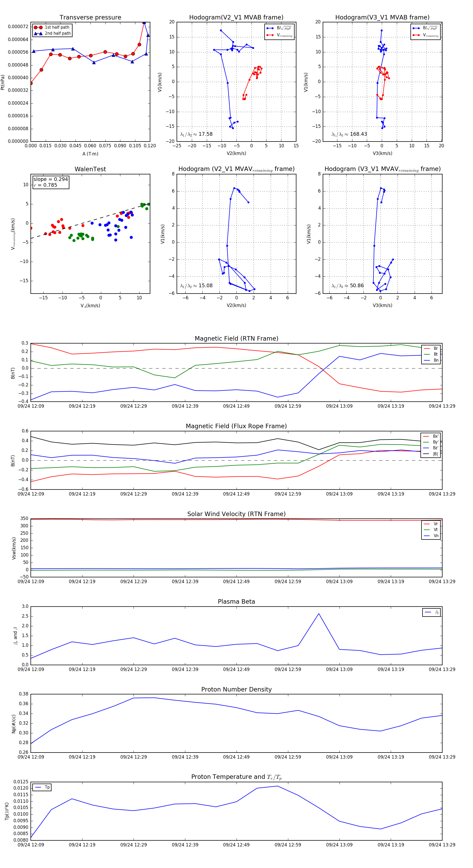Click 'Bn' legend entry in RTN plot
This screenshot has width=473, height=868.
[431, 360]
